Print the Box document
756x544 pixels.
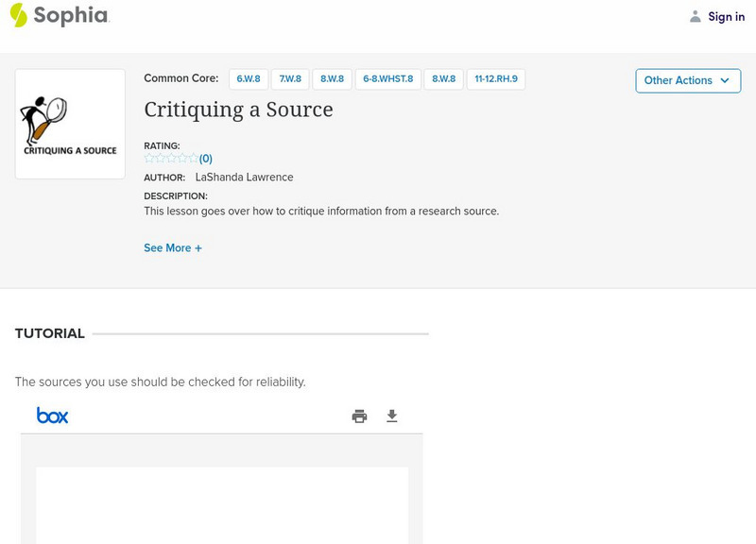(359, 416)
